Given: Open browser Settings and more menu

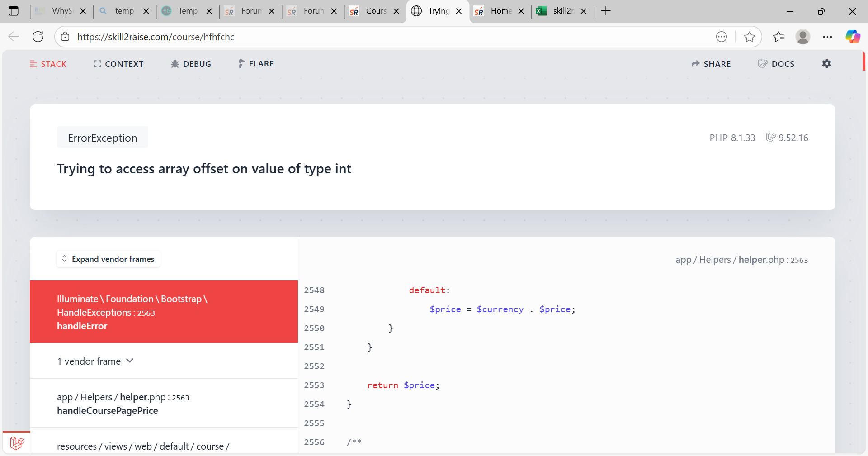Looking at the screenshot, I should [x=827, y=37].
